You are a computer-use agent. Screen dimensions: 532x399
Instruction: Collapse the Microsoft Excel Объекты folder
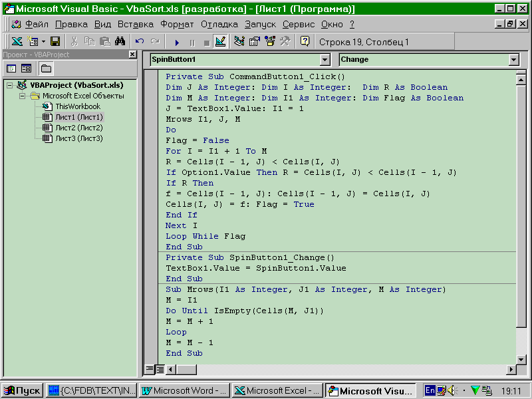pyautogui.click(x=22, y=96)
